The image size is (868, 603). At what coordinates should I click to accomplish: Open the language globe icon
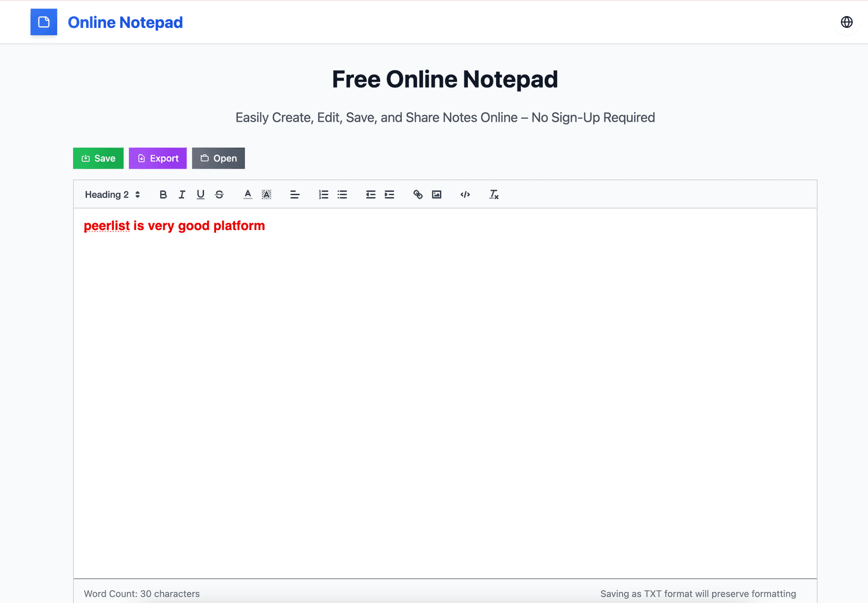coord(846,22)
